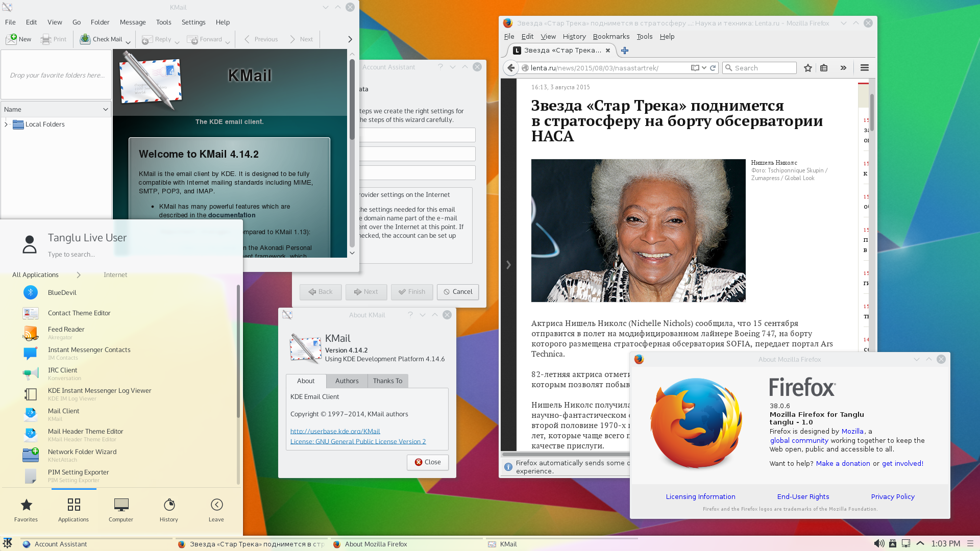
Task: Open Privacy Policy link in About Firefox
Action: point(893,497)
